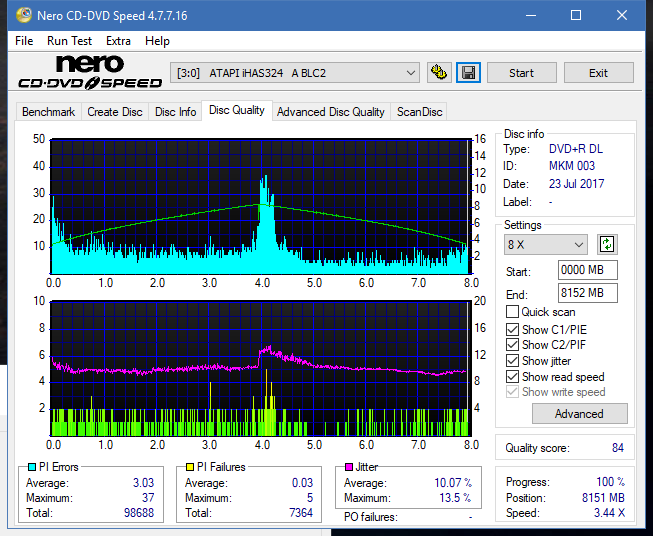Maximize the Nero CD-DVD Speed window
This screenshot has height=536, width=653.
click(576, 15)
